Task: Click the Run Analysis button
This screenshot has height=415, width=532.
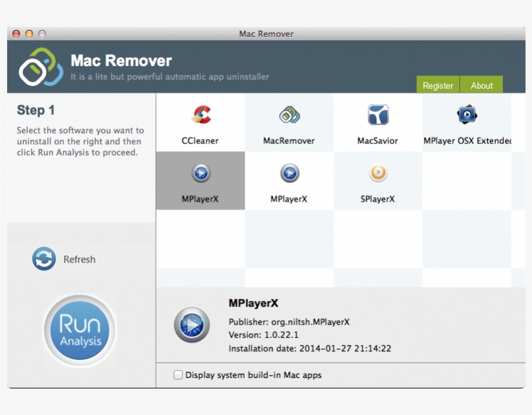Action: [x=80, y=330]
